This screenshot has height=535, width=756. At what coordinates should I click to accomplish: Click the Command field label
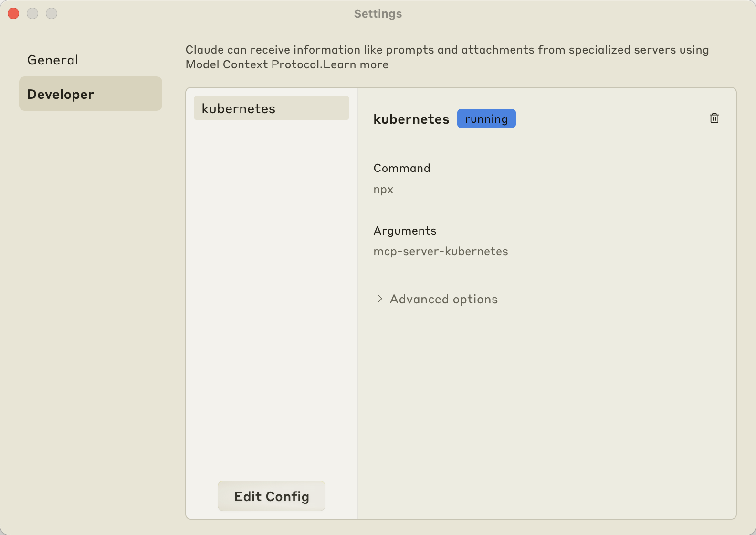pyautogui.click(x=402, y=168)
